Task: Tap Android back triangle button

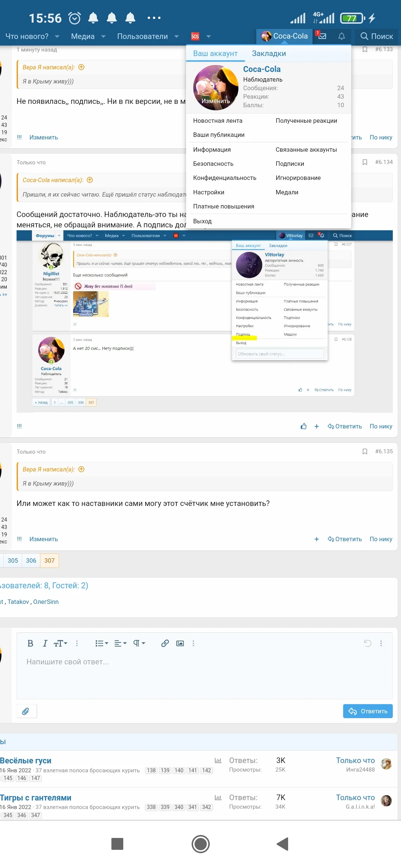Action: 283,844
